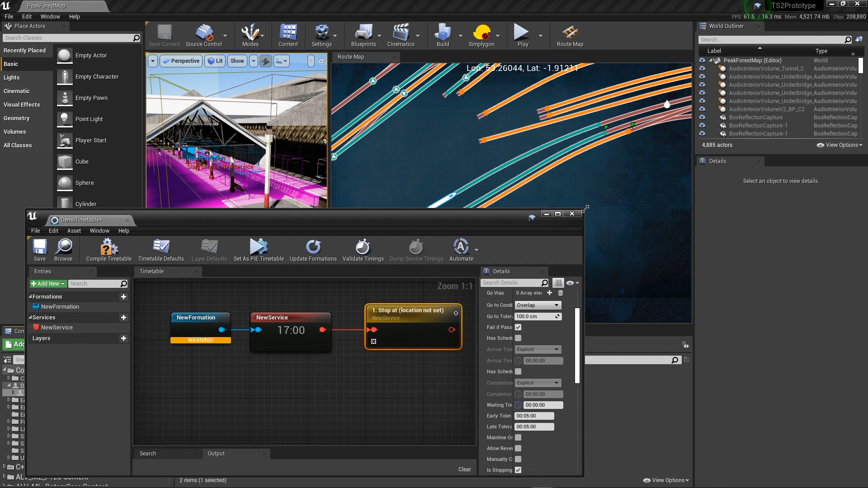Switch to the Output tab

(216, 453)
